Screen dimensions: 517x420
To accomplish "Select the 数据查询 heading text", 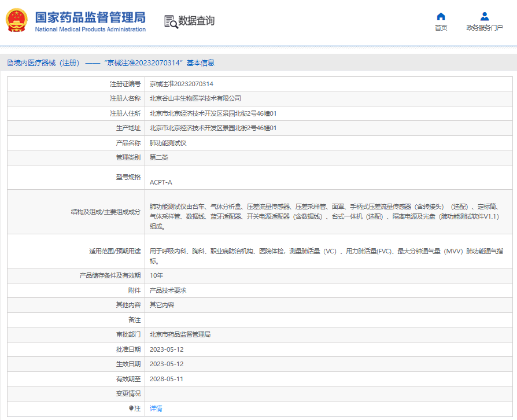I will click(197, 21).
